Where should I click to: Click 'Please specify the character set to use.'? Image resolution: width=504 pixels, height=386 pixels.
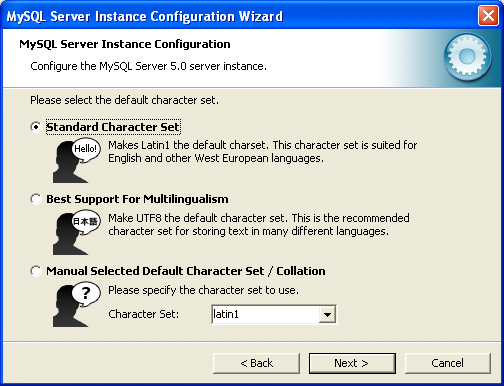[203, 290]
